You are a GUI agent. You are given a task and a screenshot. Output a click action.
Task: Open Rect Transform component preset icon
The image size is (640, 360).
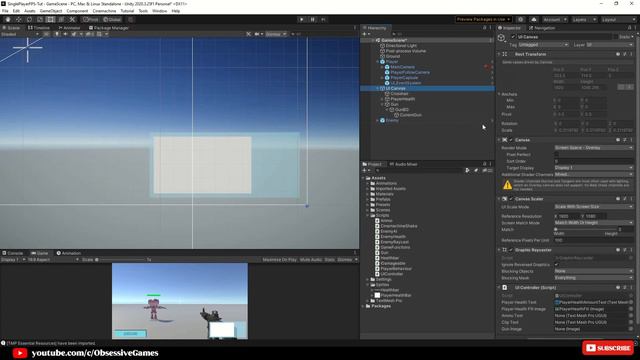[624, 54]
